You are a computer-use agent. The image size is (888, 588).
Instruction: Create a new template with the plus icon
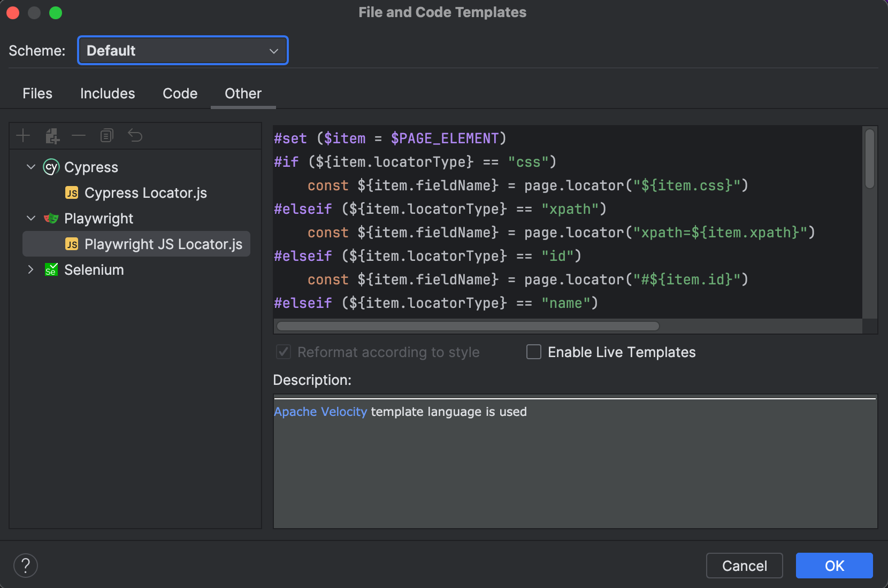[x=23, y=135]
